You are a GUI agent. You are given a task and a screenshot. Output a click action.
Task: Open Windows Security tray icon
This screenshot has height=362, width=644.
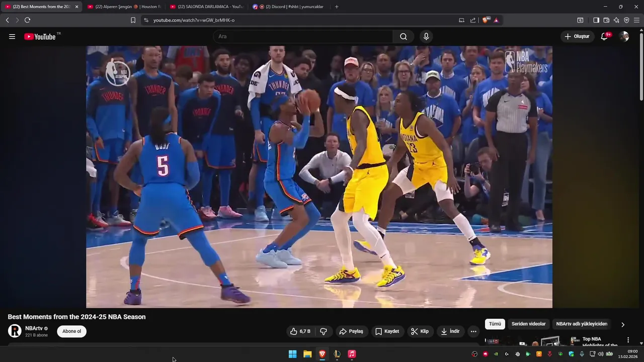tap(571, 354)
